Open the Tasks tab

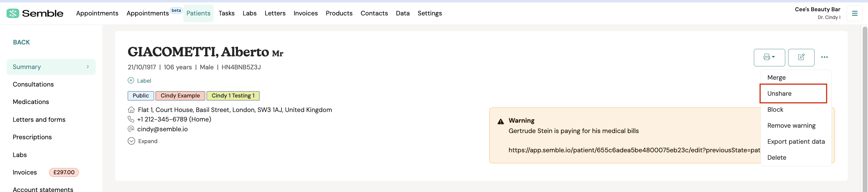pyautogui.click(x=226, y=13)
